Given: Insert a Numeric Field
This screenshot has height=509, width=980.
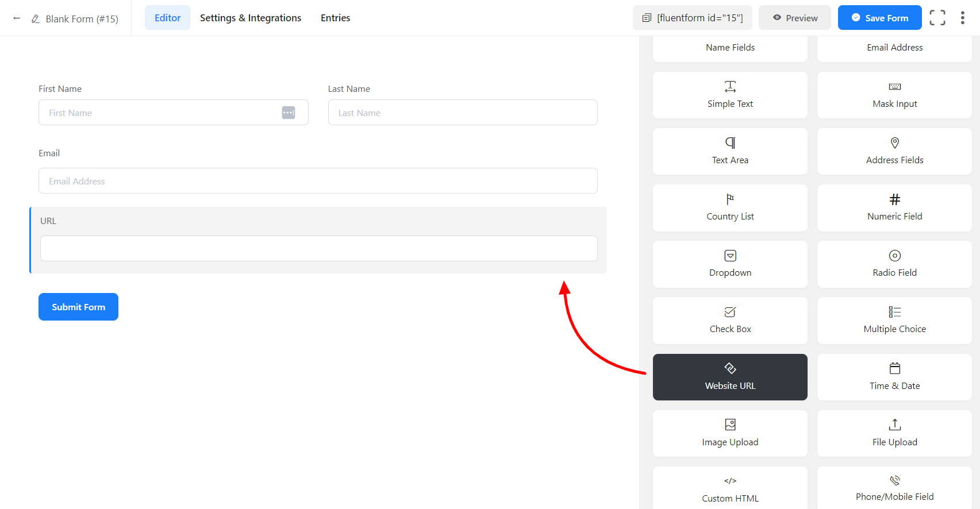Looking at the screenshot, I should [894, 208].
